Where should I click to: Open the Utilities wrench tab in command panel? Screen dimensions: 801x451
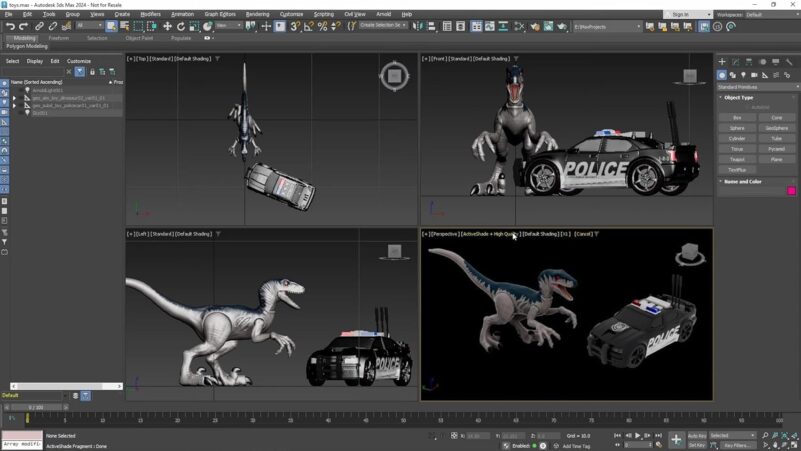(x=789, y=62)
